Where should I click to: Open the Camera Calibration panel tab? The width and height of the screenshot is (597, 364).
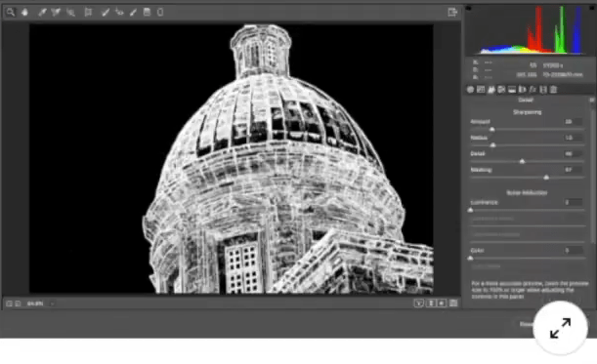[x=543, y=90]
